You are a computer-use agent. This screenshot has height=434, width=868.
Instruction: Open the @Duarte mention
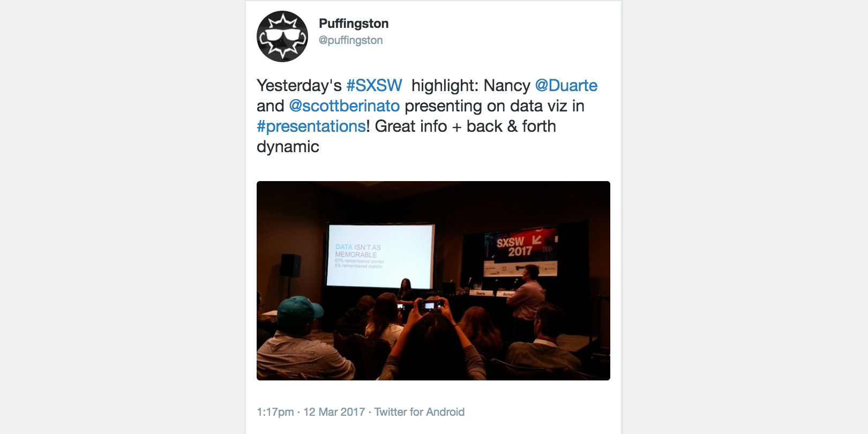click(x=566, y=86)
